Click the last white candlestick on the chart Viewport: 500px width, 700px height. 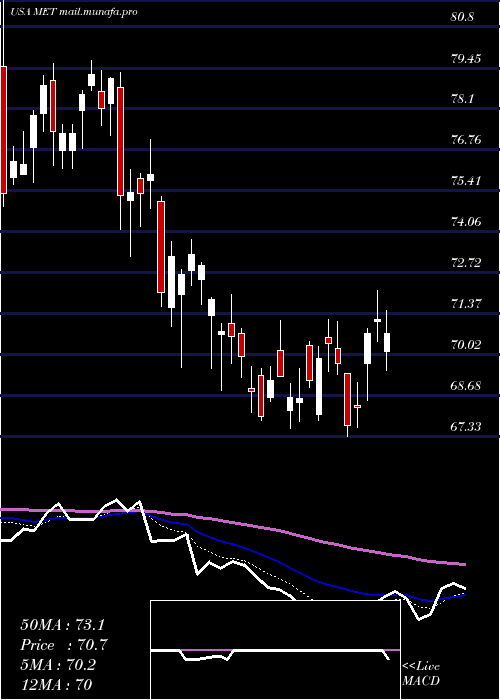click(387, 342)
